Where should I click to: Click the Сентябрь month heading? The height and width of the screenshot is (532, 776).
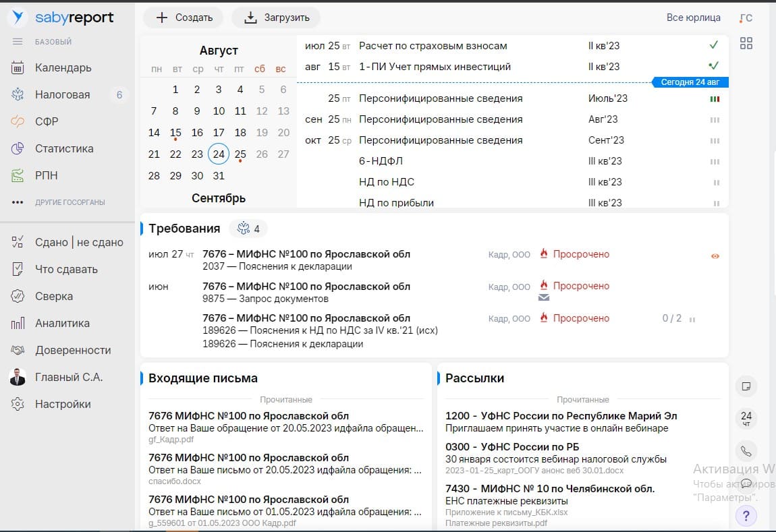click(x=218, y=198)
